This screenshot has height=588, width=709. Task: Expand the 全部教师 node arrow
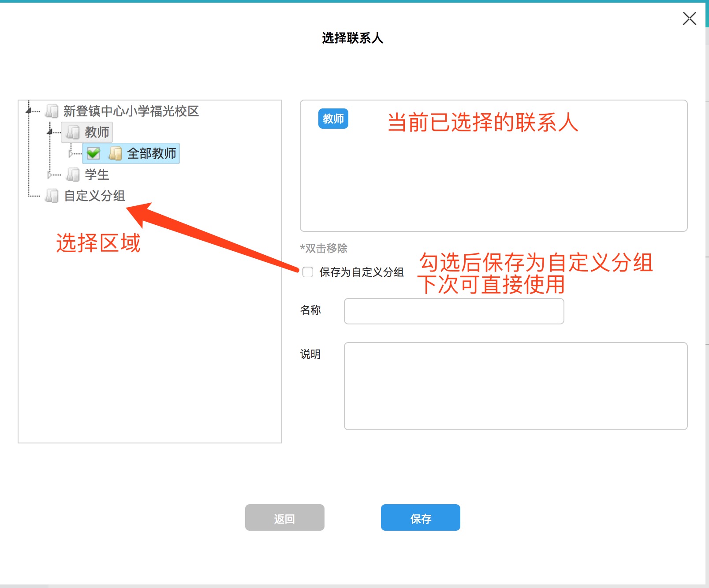click(71, 153)
